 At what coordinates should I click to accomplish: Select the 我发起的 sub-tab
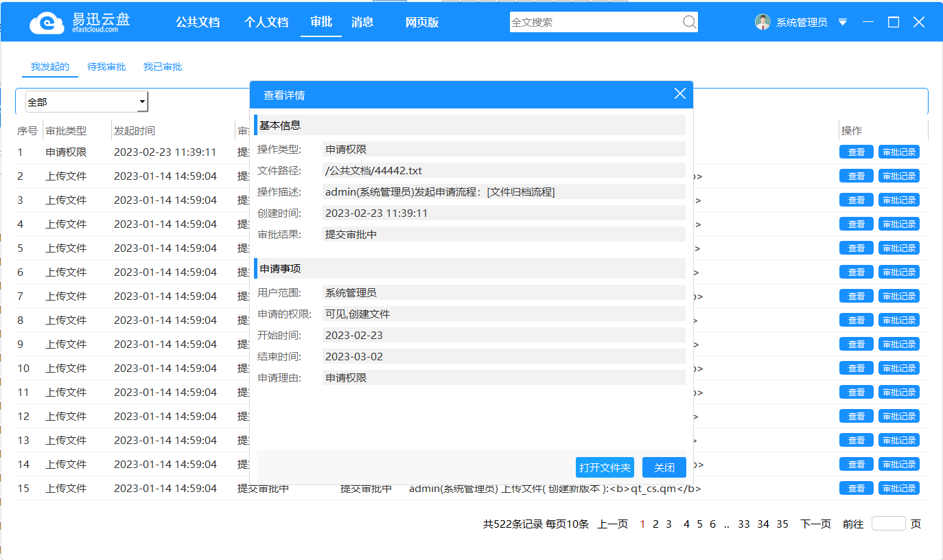(x=50, y=67)
